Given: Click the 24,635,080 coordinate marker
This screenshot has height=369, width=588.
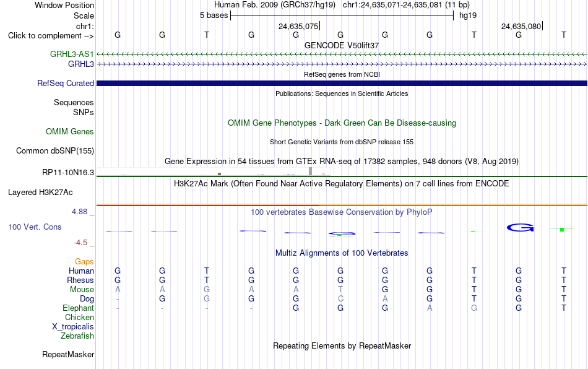Looking at the screenshot, I should 521,26.
